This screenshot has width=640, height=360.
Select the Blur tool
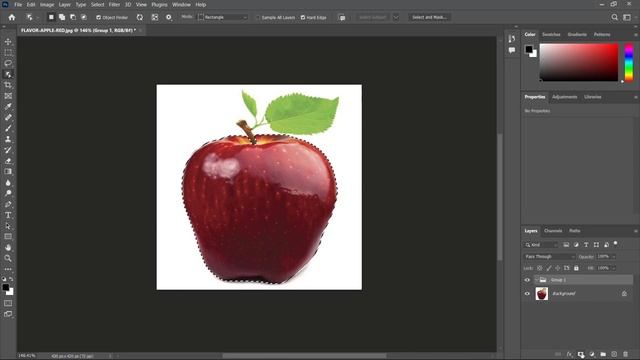(8, 182)
